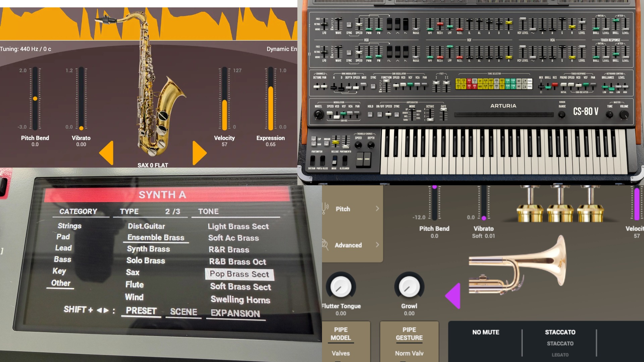The image size is (644, 362).
Task: Click the icon beside Advanced
Action: click(325, 245)
